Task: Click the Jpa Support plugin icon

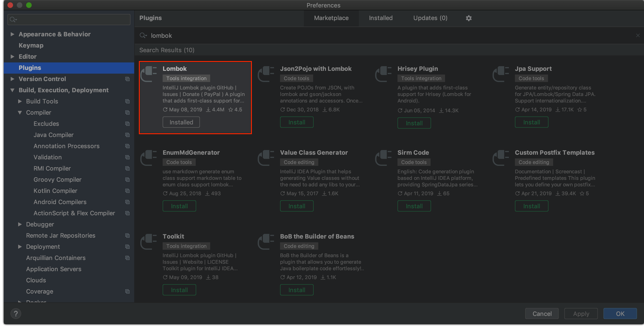Action: pyautogui.click(x=501, y=74)
